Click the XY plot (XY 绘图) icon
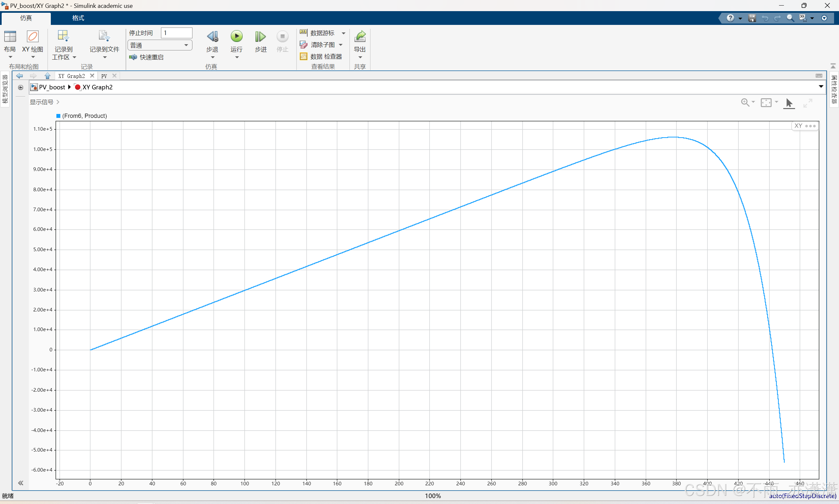The image size is (839, 504). pyautogui.click(x=33, y=37)
